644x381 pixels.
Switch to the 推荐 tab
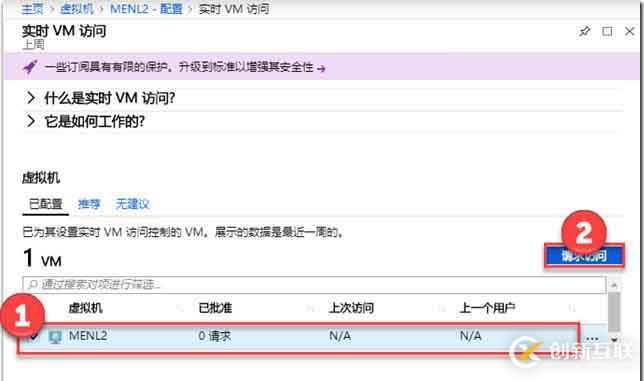pyautogui.click(x=89, y=204)
